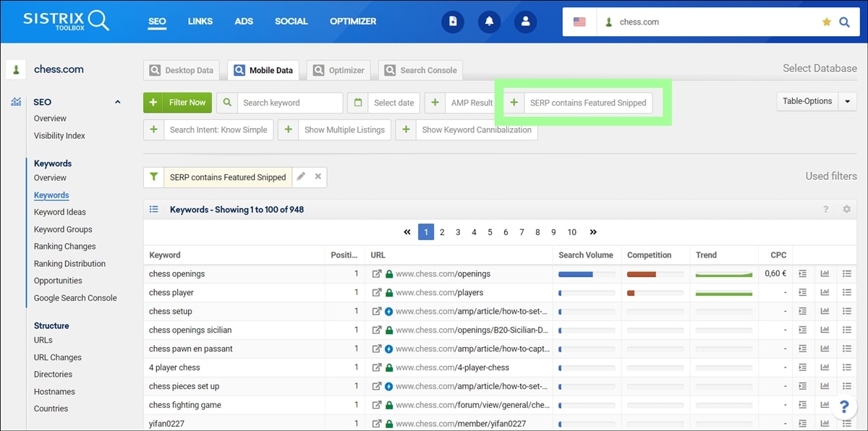Click the magnifier search icon in search bar
868x431 pixels.
pyautogui.click(x=844, y=22)
